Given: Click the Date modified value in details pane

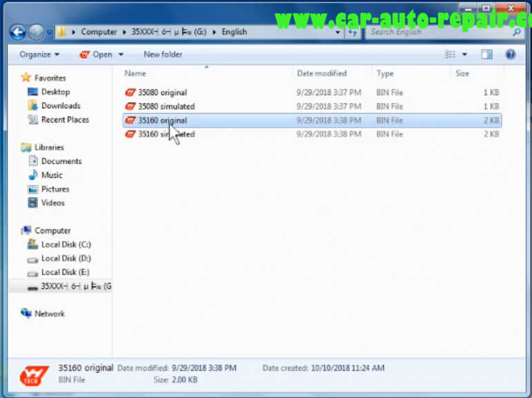Looking at the screenshot, I should click(204, 368).
